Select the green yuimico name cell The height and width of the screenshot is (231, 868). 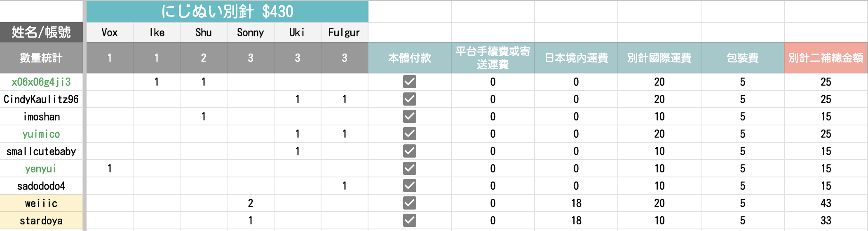pyautogui.click(x=41, y=134)
